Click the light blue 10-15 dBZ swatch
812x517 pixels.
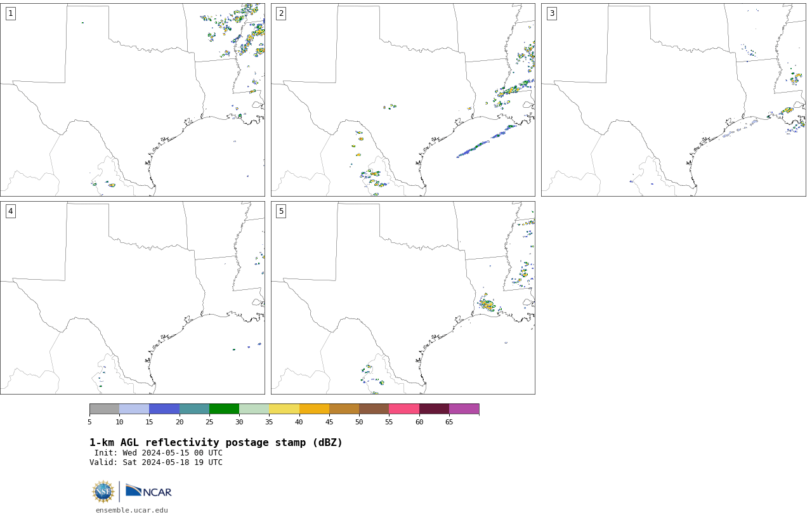pyautogui.click(x=134, y=409)
